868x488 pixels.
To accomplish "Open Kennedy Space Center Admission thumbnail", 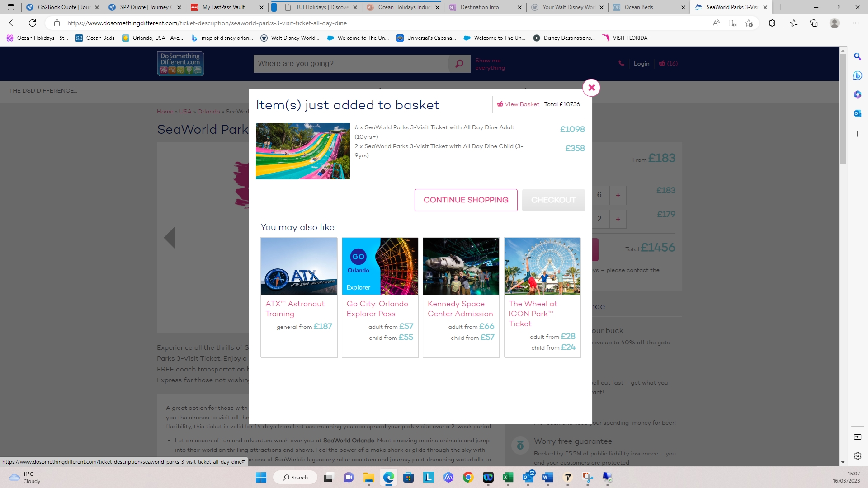I will pos(461,266).
